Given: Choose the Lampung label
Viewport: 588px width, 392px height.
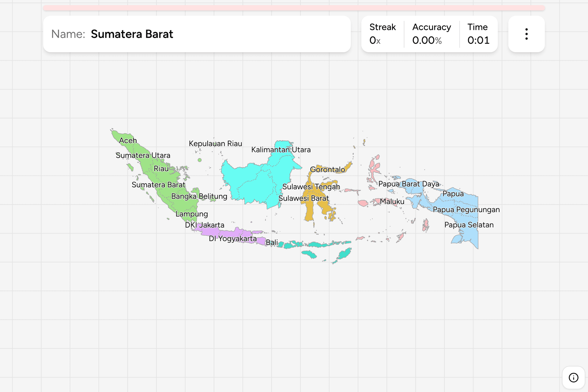Looking at the screenshot, I should pos(192,214).
